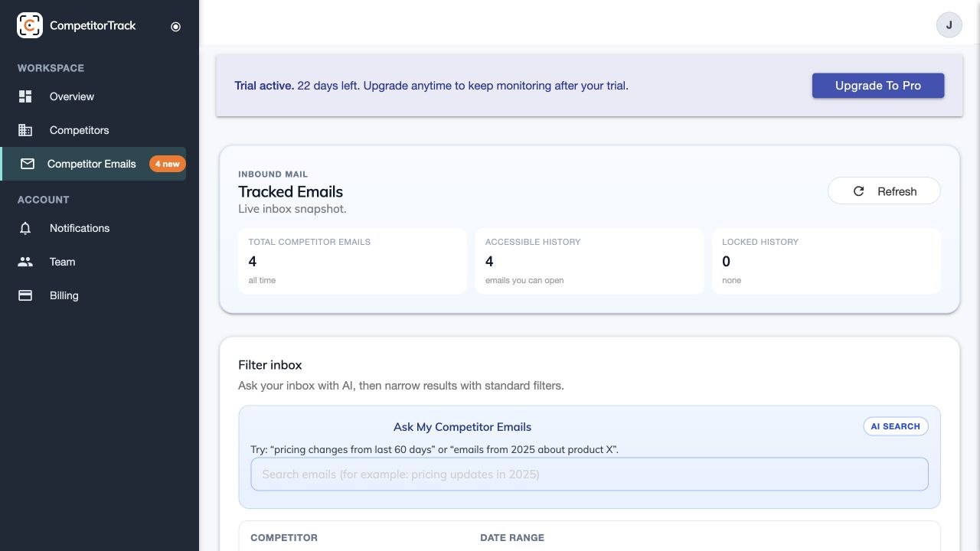Click the CompetitorTrack logo icon
This screenshot has width=980, height=551.
pyautogui.click(x=30, y=25)
